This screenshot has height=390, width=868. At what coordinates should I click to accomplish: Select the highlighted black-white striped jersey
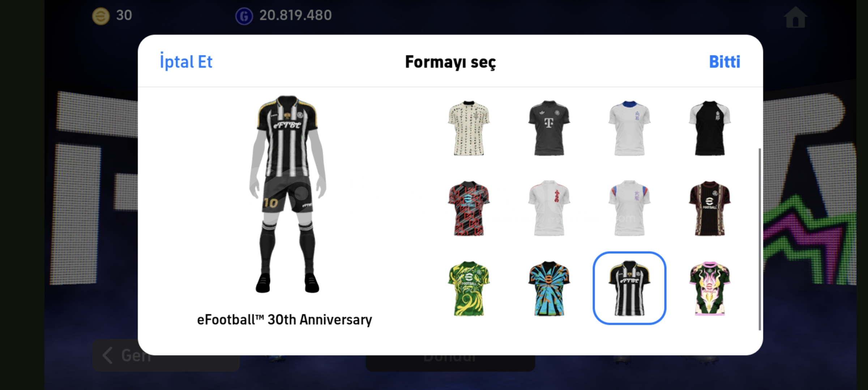click(629, 288)
